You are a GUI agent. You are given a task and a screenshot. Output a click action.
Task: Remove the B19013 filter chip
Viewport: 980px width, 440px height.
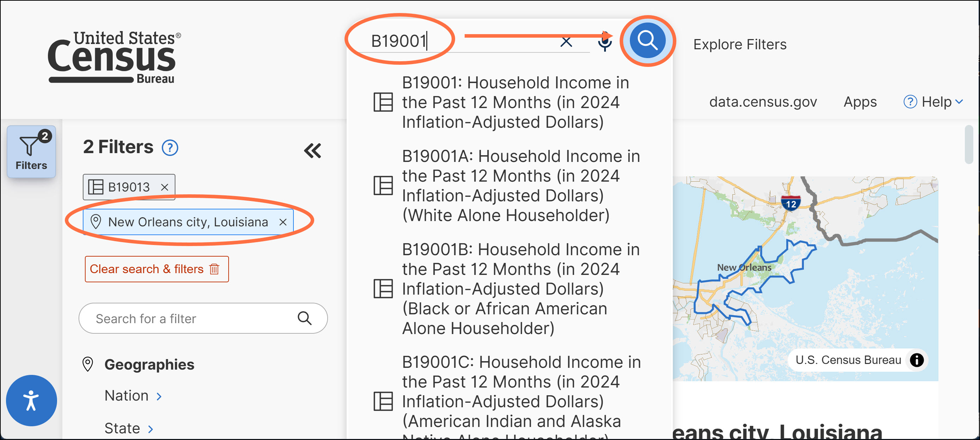pyautogui.click(x=165, y=188)
